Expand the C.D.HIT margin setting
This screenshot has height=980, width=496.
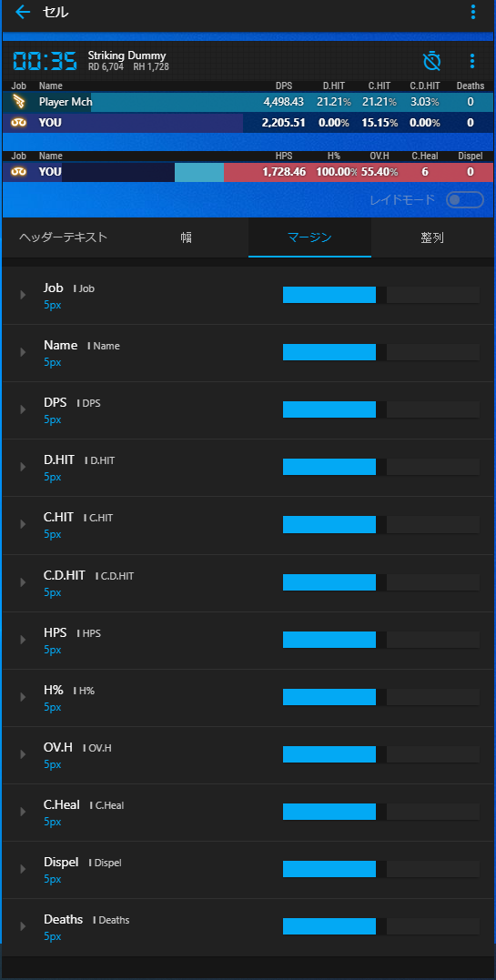[23, 582]
